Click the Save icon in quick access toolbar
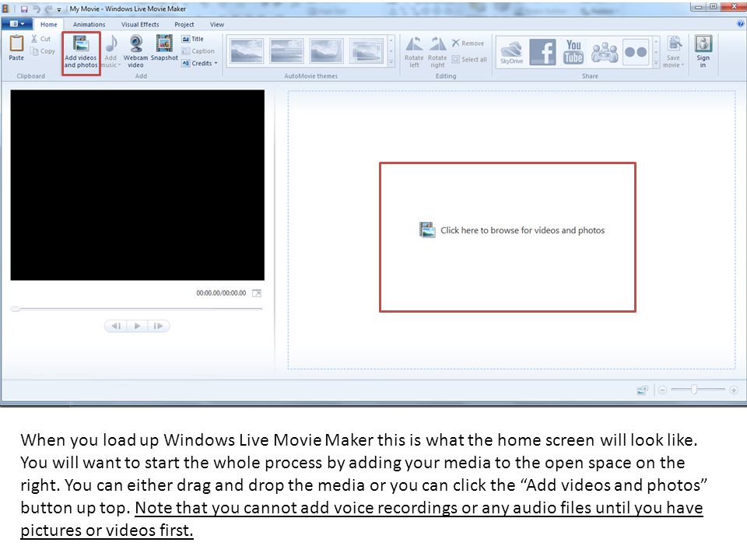 pos(24,9)
